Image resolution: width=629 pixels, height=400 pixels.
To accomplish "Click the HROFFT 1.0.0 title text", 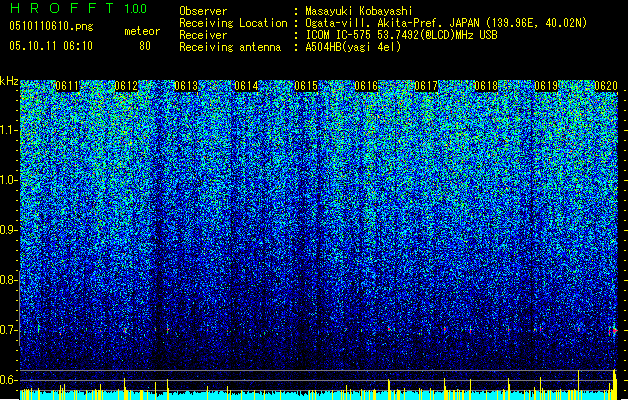I will [78, 8].
